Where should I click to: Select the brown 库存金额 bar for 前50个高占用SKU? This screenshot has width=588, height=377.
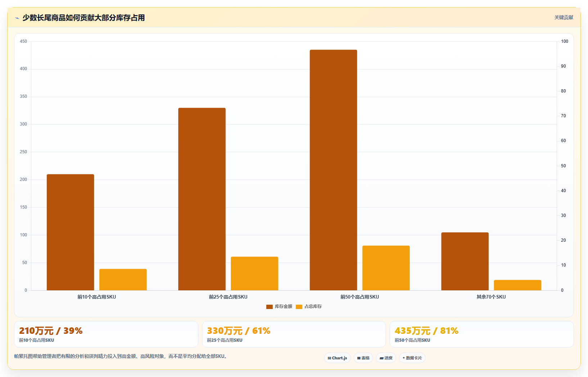click(333, 170)
